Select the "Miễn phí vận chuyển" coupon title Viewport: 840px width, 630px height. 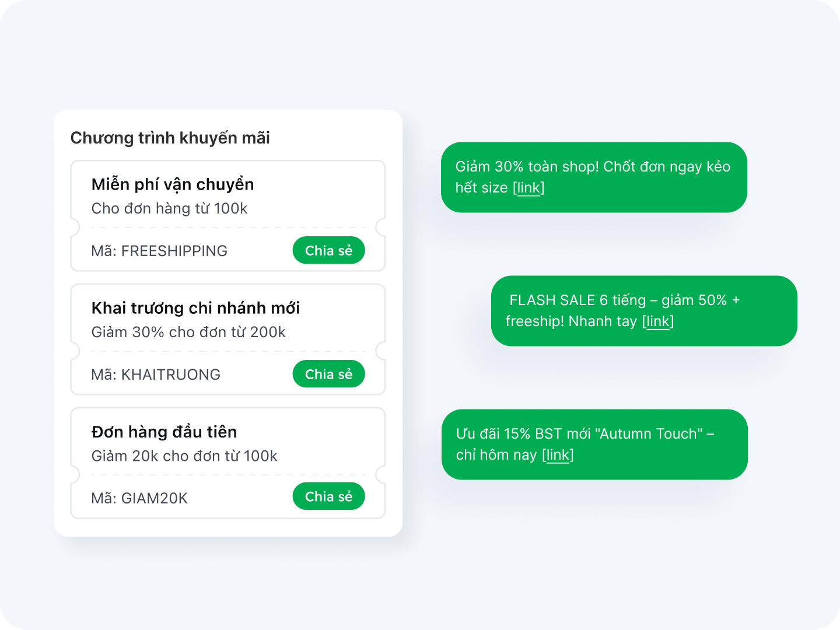173,184
